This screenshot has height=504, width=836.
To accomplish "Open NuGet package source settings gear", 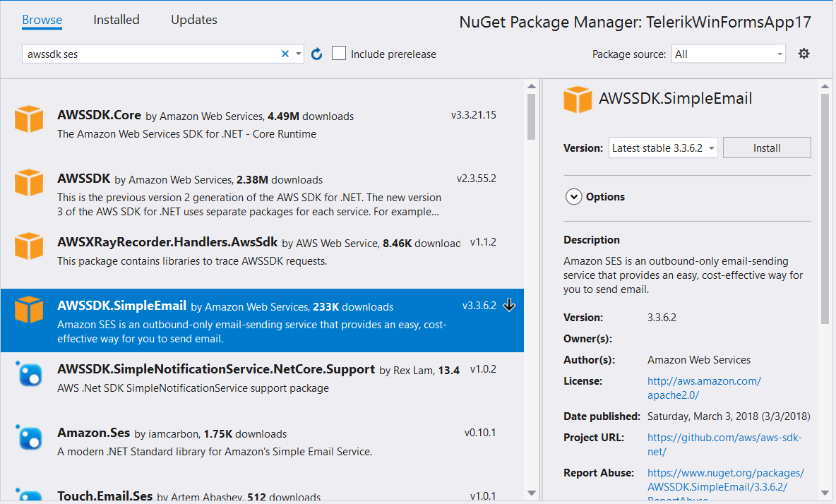I will click(804, 54).
